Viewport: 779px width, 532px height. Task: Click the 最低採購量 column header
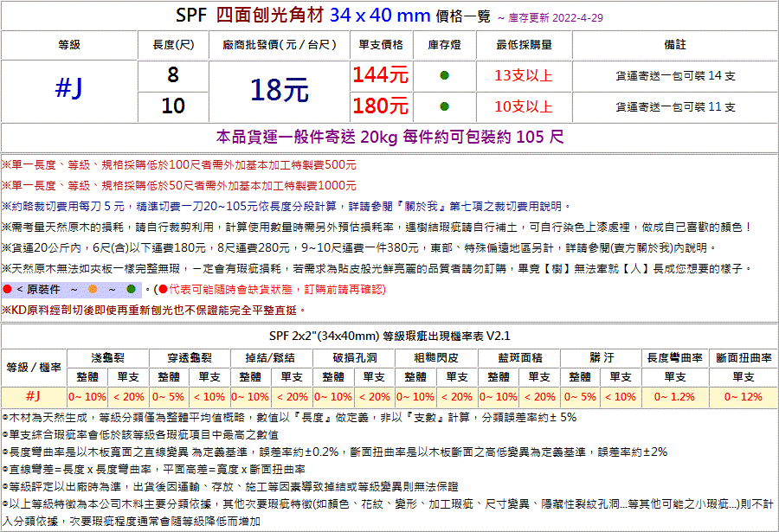(x=525, y=45)
